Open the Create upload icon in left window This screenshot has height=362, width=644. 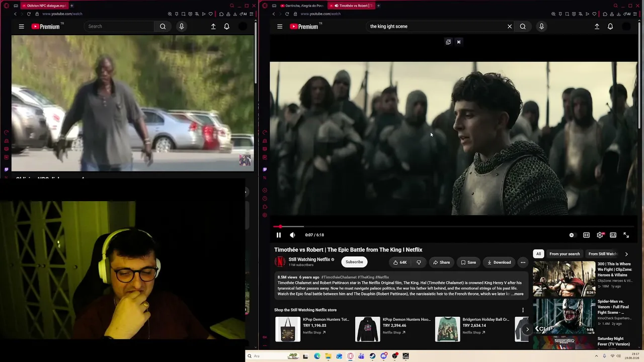tap(213, 26)
